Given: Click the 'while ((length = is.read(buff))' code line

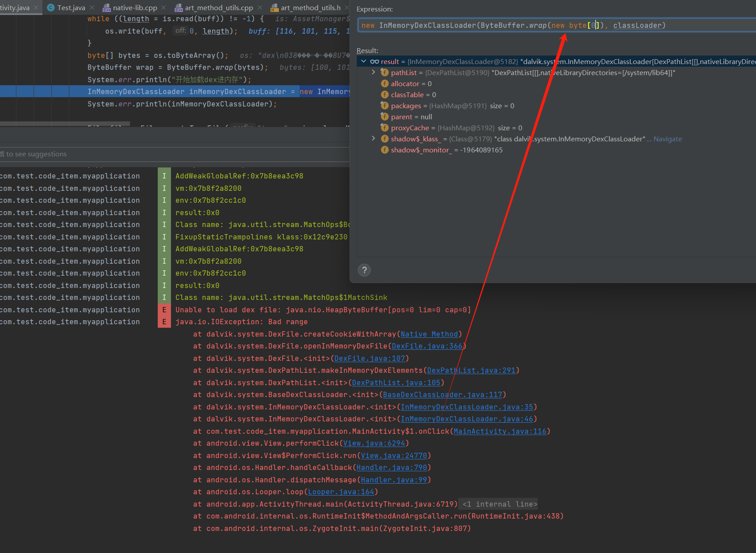Looking at the screenshot, I should pos(175,19).
